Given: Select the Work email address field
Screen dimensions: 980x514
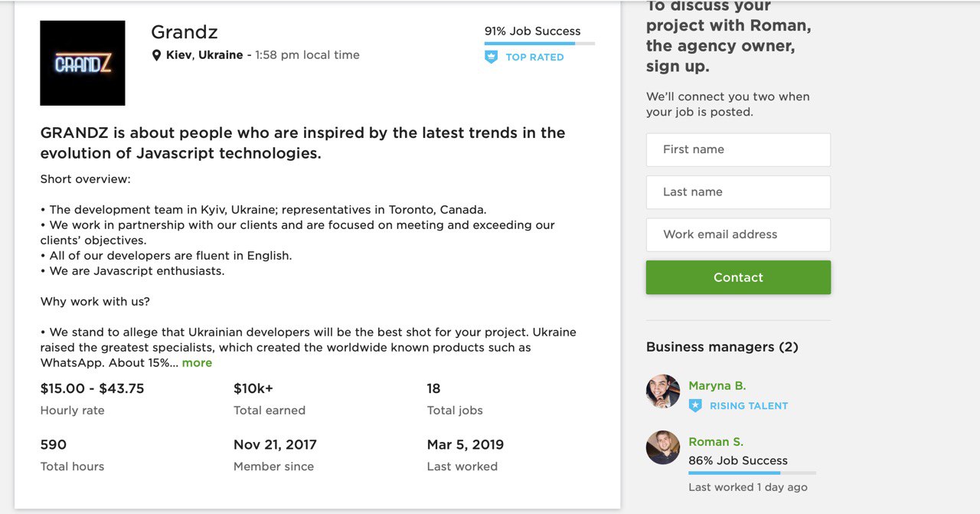Looking at the screenshot, I should coord(738,234).
